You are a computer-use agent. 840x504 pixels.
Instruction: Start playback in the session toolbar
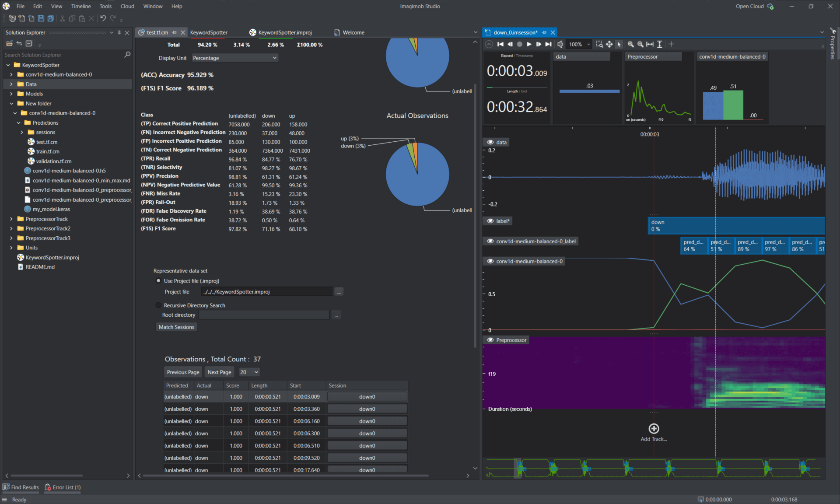click(529, 44)
